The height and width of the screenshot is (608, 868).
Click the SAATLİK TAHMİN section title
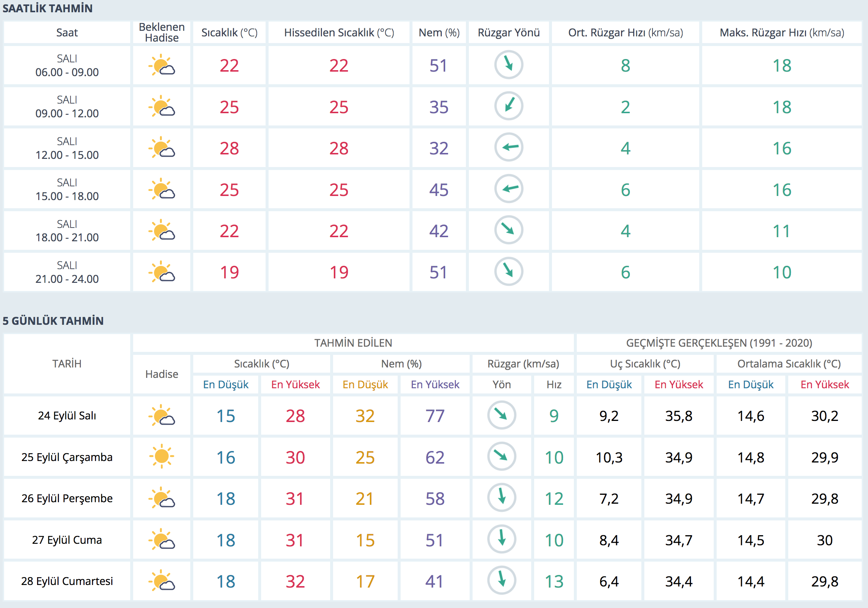(x=47, y=8)
